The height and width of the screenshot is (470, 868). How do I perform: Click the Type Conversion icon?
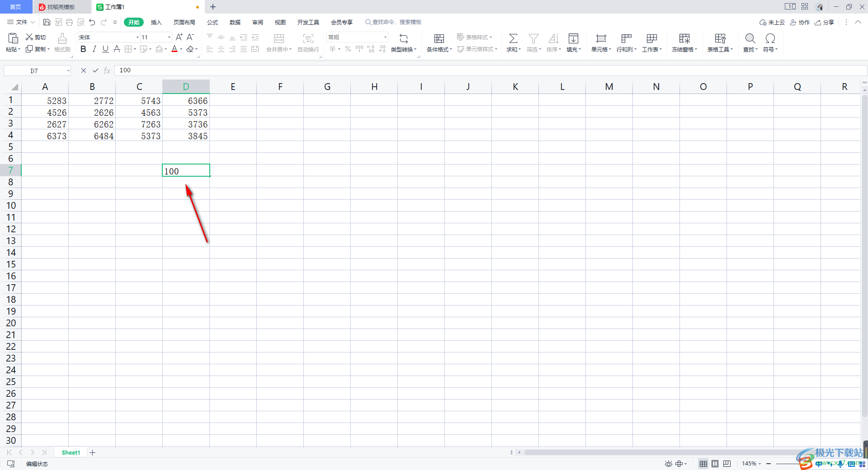(x=404, y=39)
